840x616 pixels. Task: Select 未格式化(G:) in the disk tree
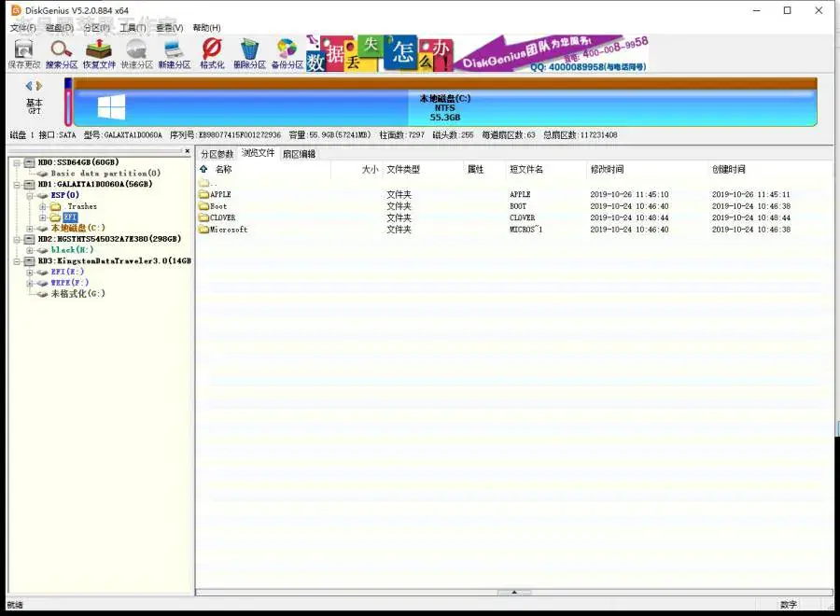[77, 294]
